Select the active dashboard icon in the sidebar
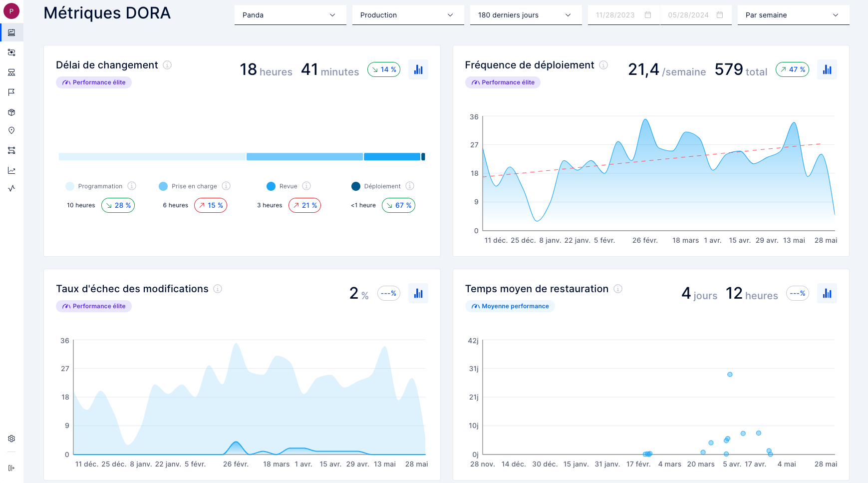The width and height of the screenshot is (868, 483). tap(11, 32)
